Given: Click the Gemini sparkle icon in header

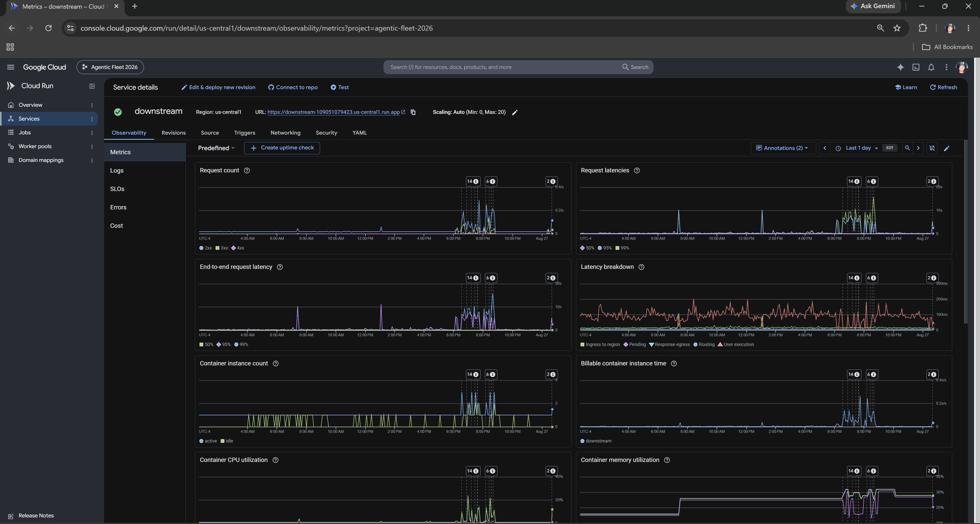Looking at the screenshot, I should pos(900,67).
